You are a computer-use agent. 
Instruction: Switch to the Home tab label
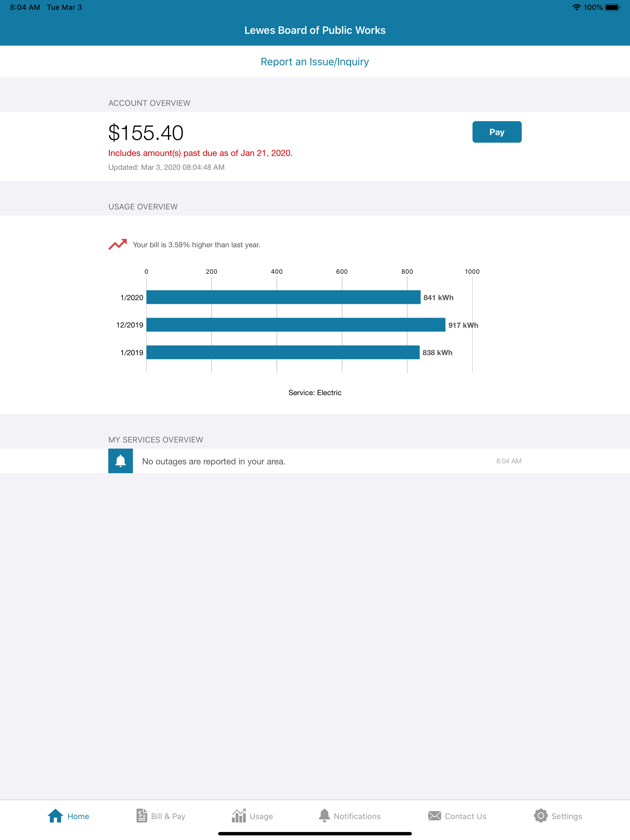tap(78, 816)
